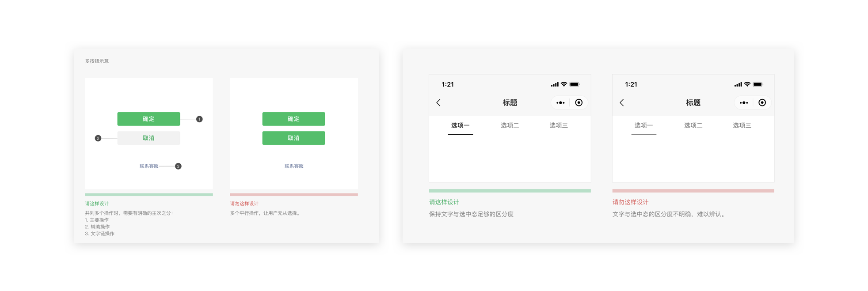Click the gray 取消 button in the correct-design example
Screen dimensions: 868x291
point(148,138)
